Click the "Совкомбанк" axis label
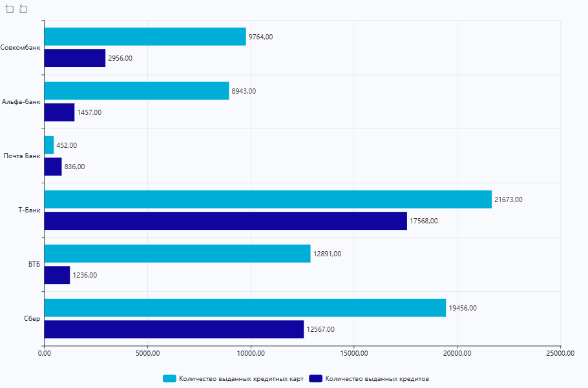 [x=20, y=48]
